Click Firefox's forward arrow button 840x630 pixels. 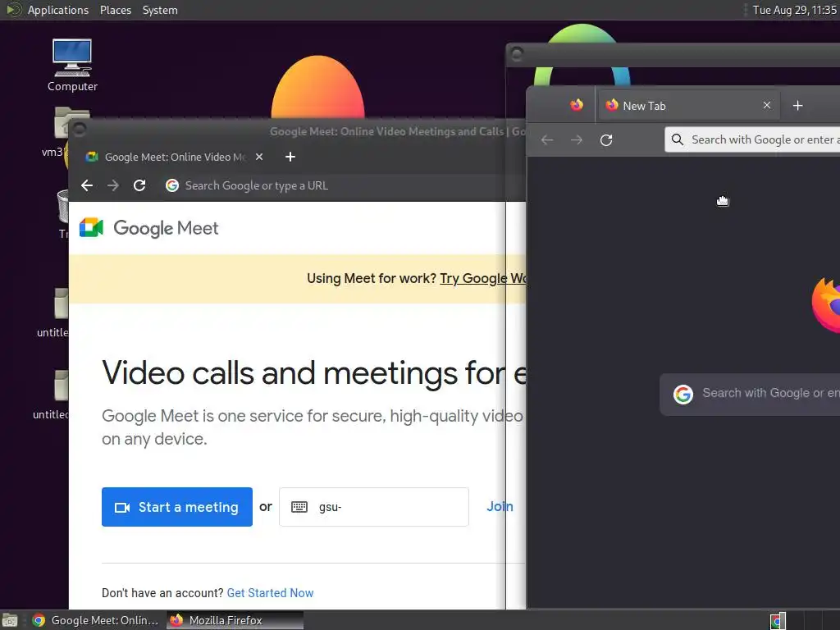pyautogui.click(x=577, y=139)
